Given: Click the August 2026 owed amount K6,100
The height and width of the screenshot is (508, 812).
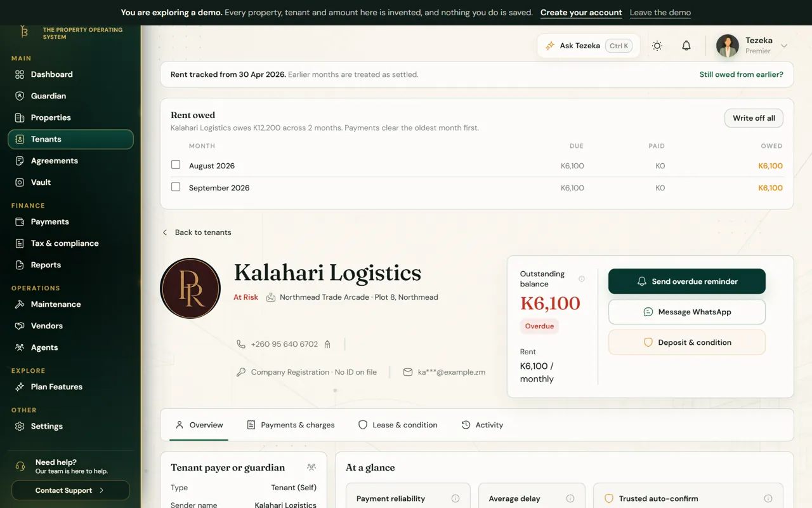Looking at the screenshot, I should tap(771, 166).
